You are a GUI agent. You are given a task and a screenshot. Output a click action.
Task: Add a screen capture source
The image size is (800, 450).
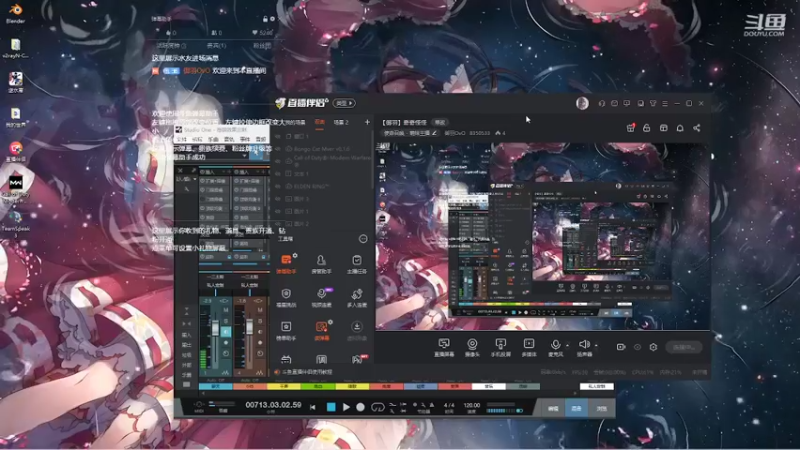(x=444, y=347)
